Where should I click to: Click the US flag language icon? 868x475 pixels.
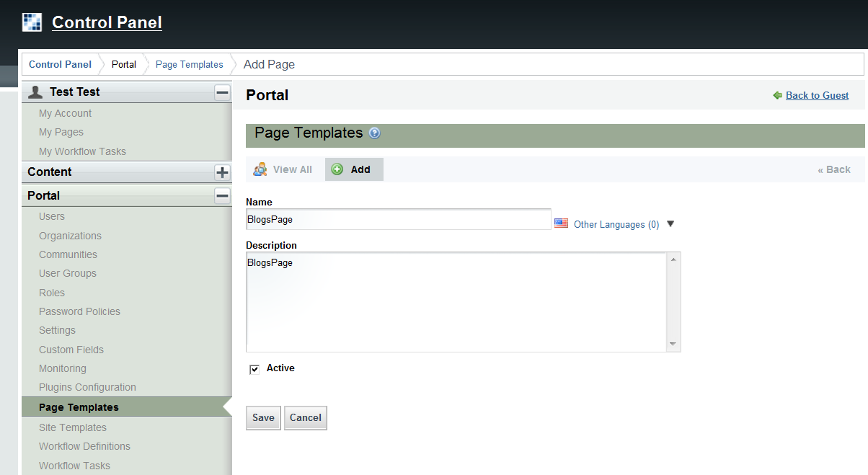pyautogui.click(x=561, y=223)
